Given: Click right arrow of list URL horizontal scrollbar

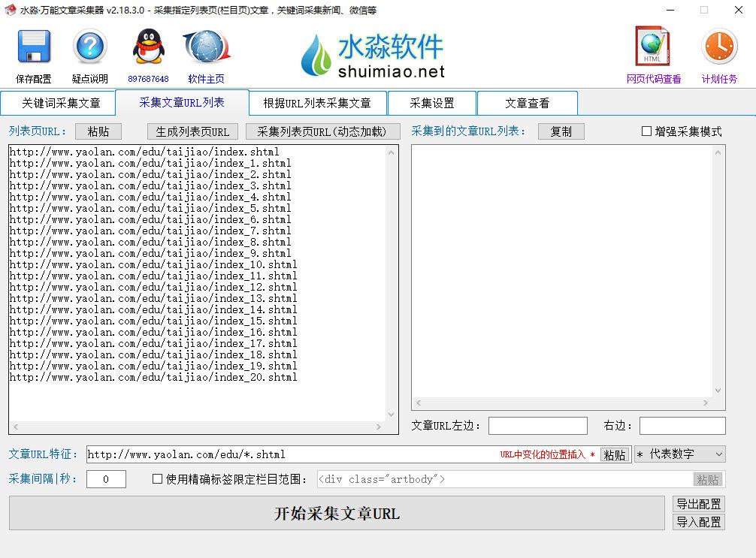Looking at the screenshot, I should click(379, 427).
